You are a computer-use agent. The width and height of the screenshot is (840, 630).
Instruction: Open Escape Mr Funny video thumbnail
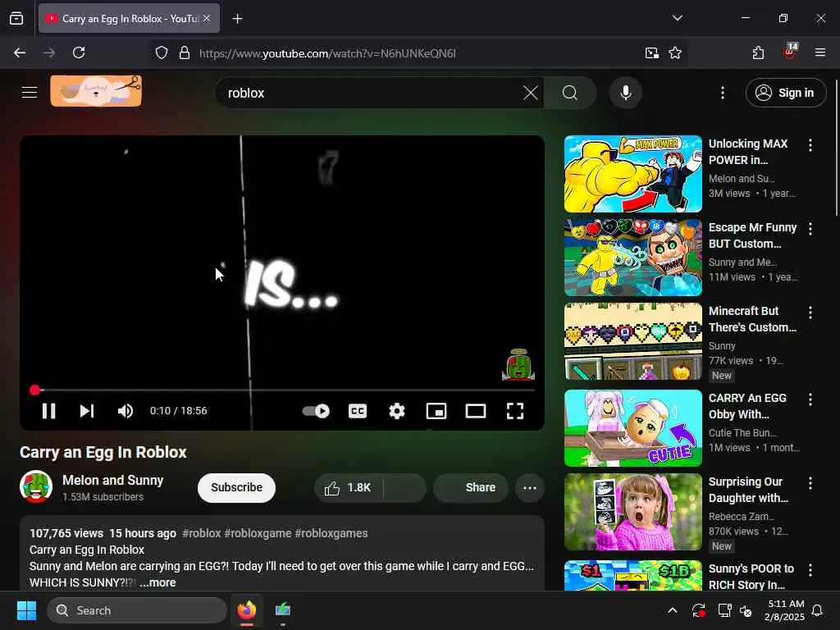[x=632, y=257]
